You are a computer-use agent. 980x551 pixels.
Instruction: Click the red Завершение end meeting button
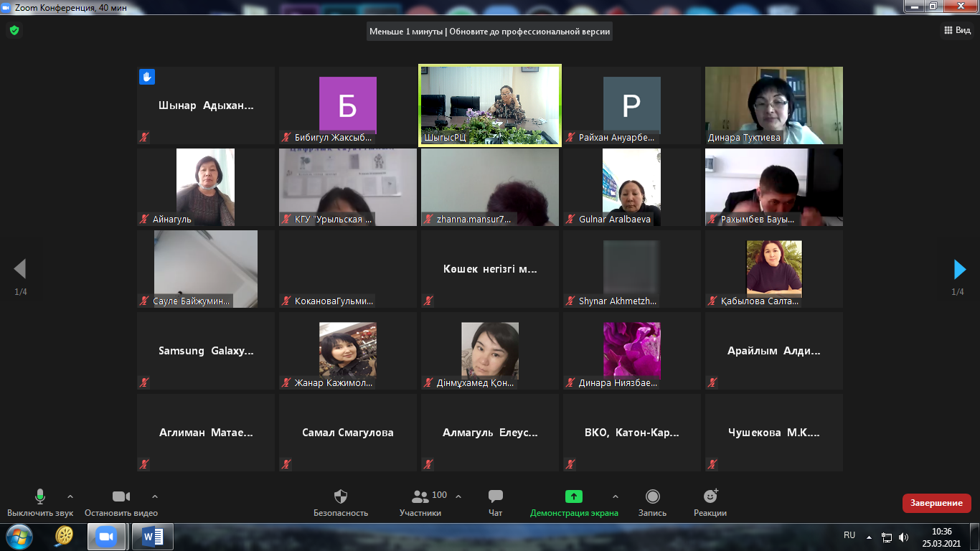[936, 503]
